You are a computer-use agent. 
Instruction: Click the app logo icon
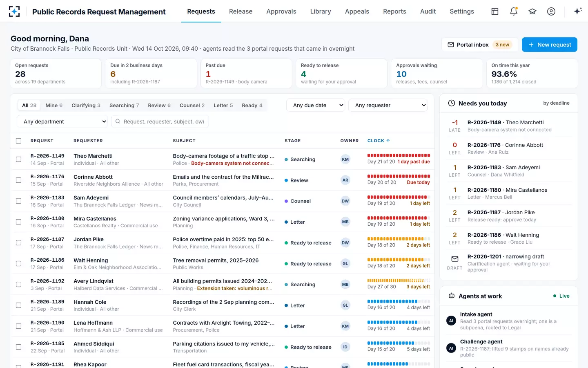(14, 11)
